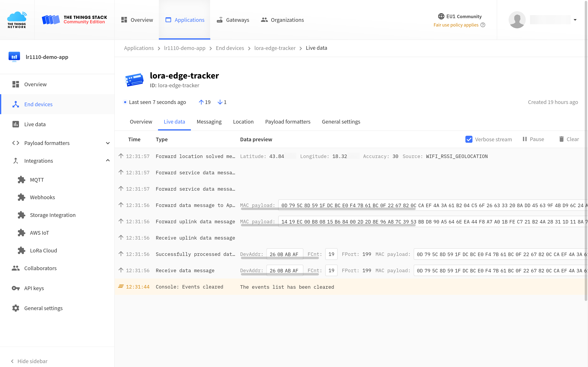The image size is (588, 367).
Task: Click the Collaborators sidebar icon
Action: [15, 268]
